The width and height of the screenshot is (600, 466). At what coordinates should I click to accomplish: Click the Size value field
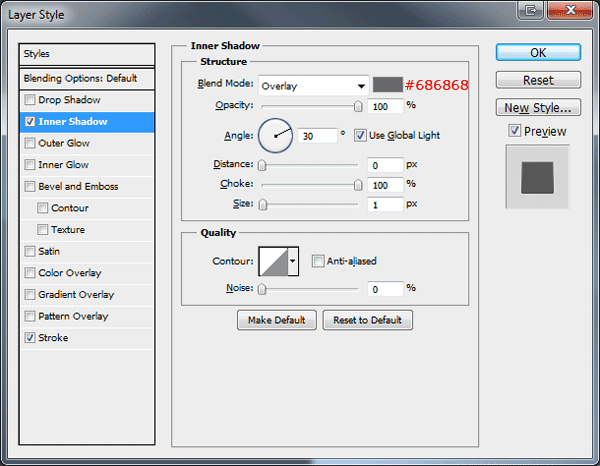pos(385,205)
